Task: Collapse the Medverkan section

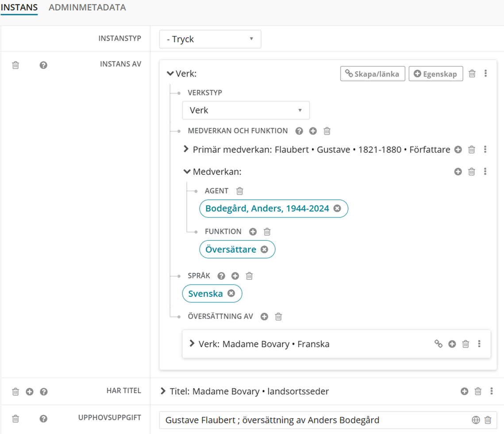Action: (x=187, y=171)
